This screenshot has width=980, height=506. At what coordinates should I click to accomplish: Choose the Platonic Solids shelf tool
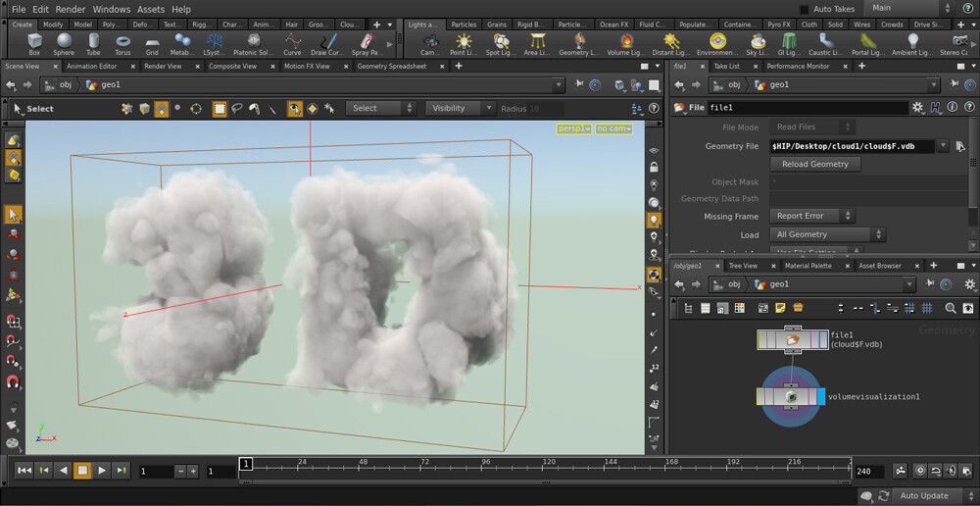click(x=254, y=43)
